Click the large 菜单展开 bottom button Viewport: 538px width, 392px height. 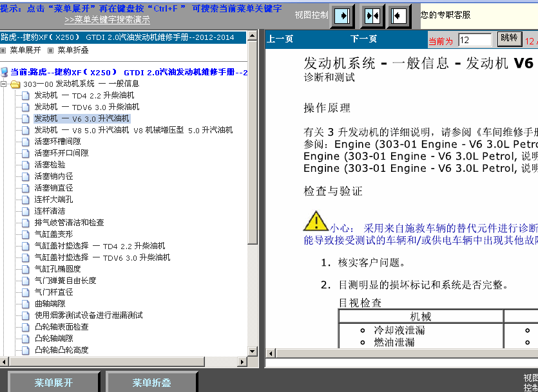pos(53,382)
